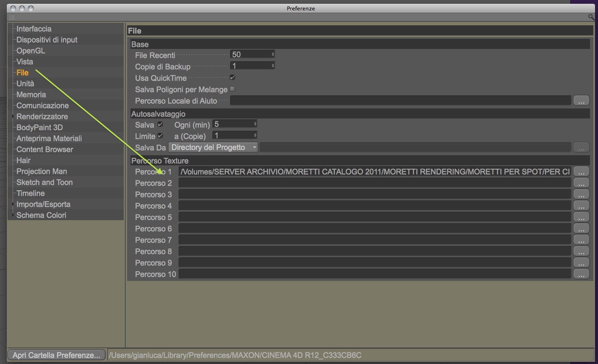Expand the Importa/Esporta category
The width and height of the screenshot is (598, 364).
[13, 204]
